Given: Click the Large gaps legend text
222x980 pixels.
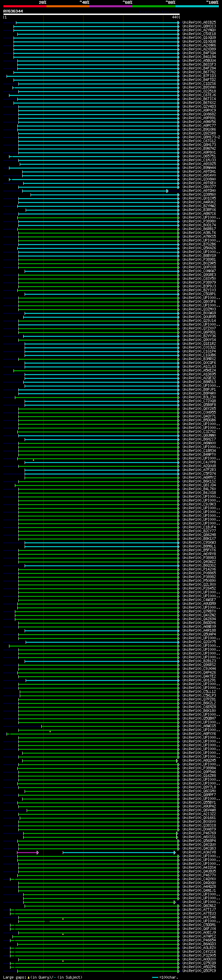Looking at the screenshot, I should [43, 977].
